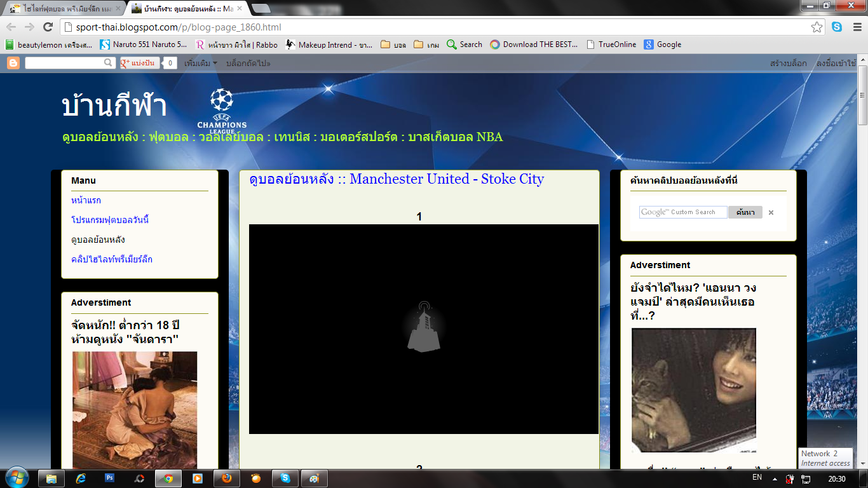Open คลิปไฮไลท์พรีเมียร์ลีก menu link
The image size is (868, 488).
click(x=112, y=259)
